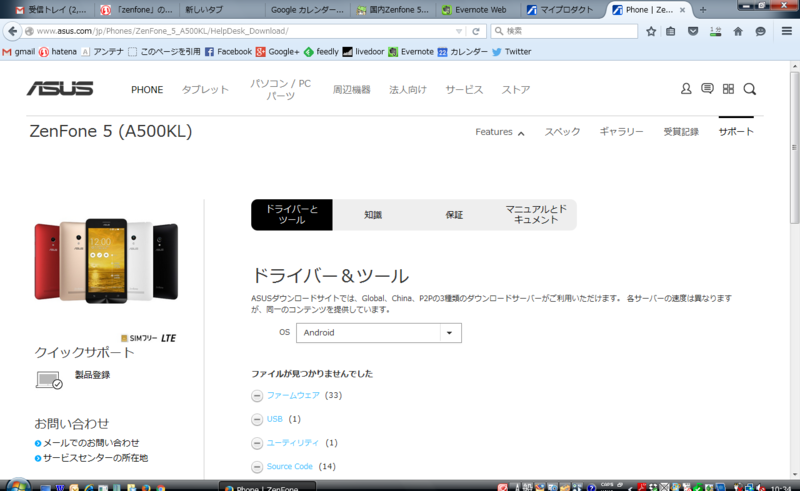Collapse the ファームウェア category toggle

[257, 396]
